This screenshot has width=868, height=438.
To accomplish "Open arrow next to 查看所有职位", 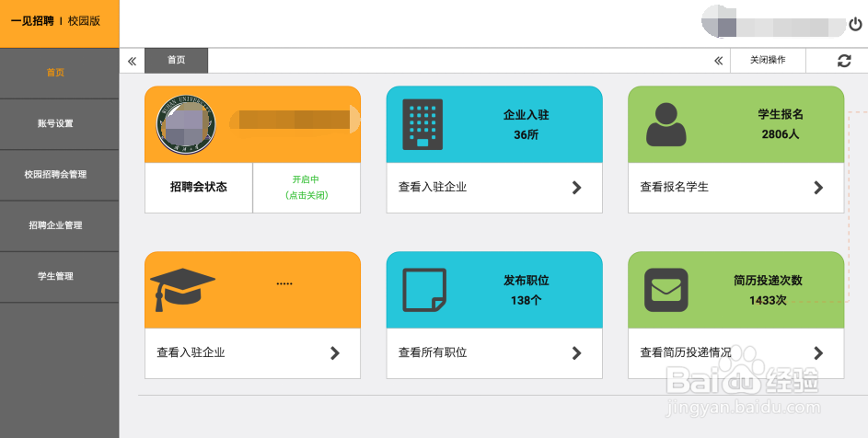I will pos(576,352).
